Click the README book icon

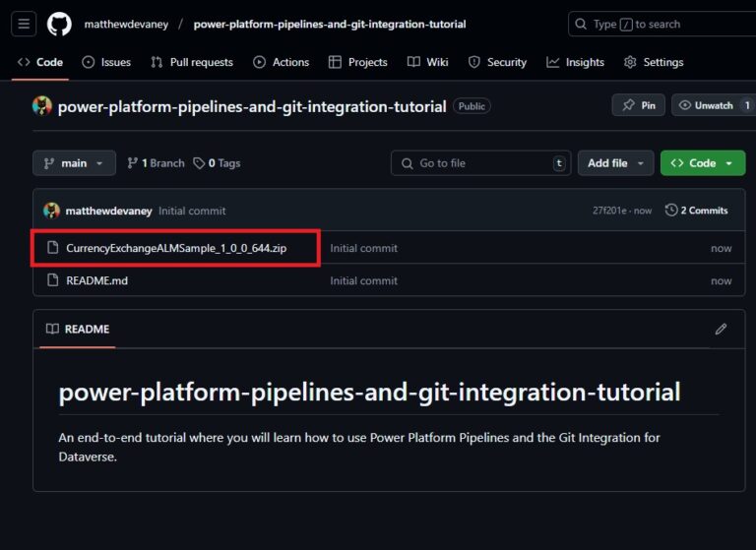click(52, 329)
